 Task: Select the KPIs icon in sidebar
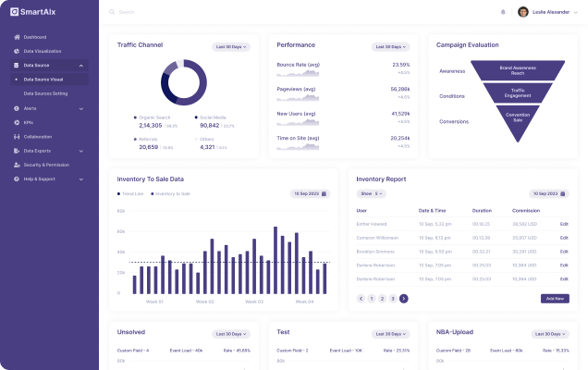click(17, 122)
